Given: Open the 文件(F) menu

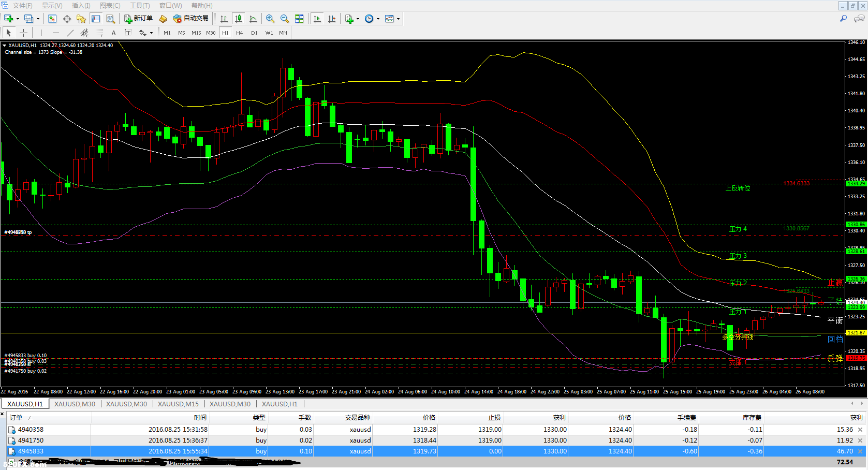Looking at the screenshot, I should 22,5.
